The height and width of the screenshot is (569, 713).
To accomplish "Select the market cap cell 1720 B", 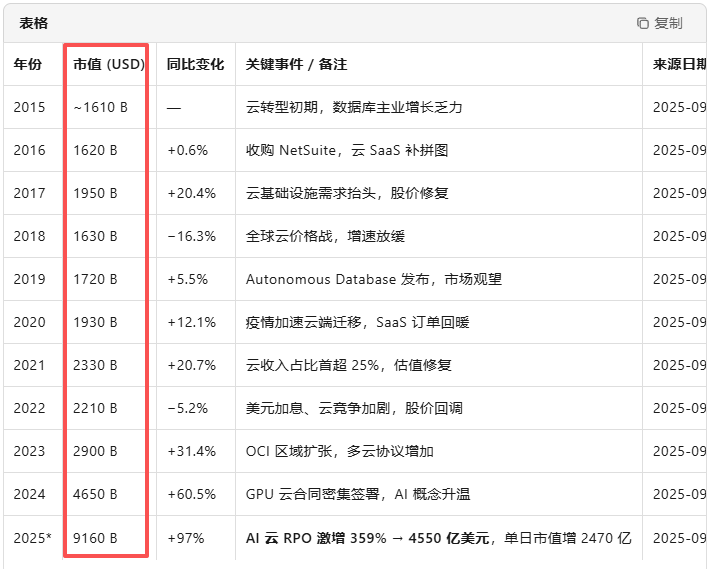I will pos(95,279).
